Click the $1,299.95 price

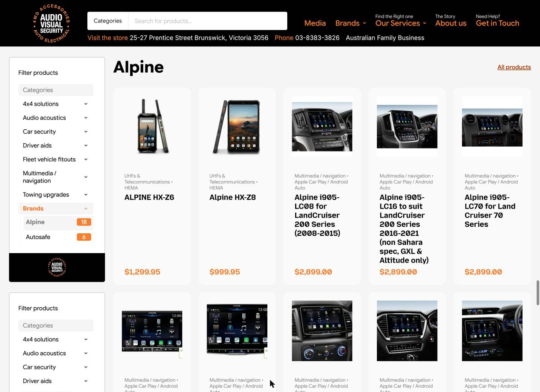coord(142,272)
